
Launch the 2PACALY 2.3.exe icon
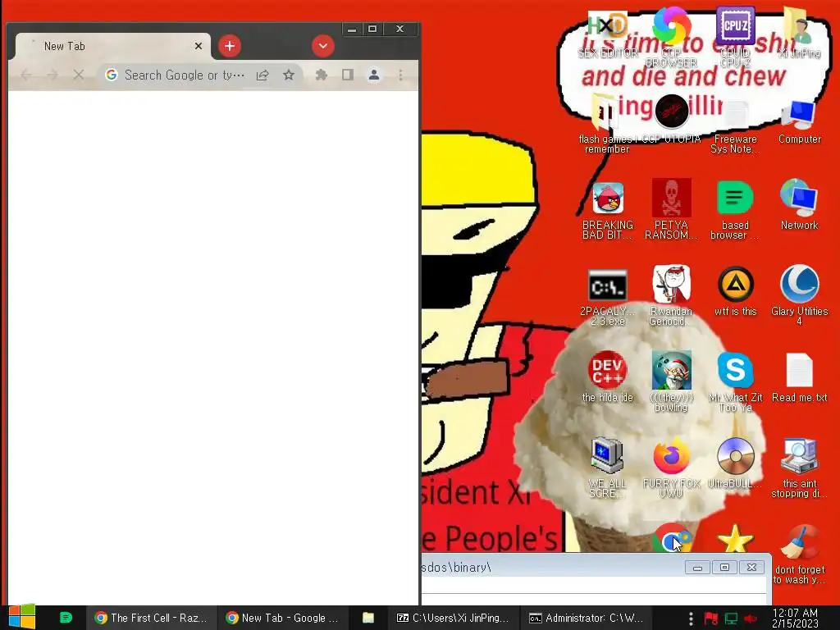[x=608, y=297]
